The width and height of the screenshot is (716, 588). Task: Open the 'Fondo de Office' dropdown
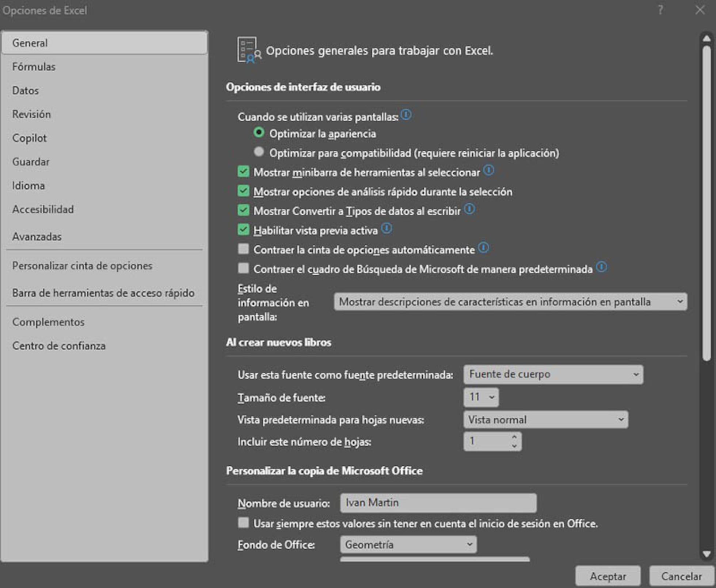pos(470,545)
